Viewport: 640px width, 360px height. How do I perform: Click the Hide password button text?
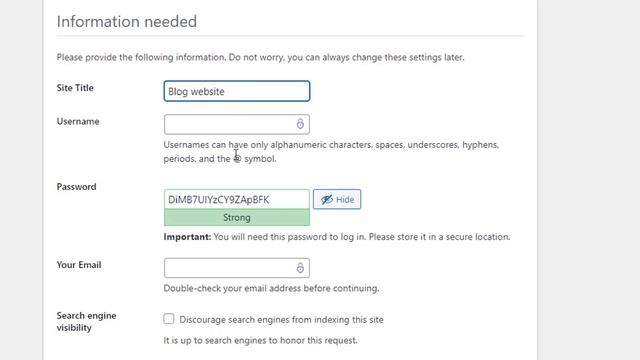[345, 200]
